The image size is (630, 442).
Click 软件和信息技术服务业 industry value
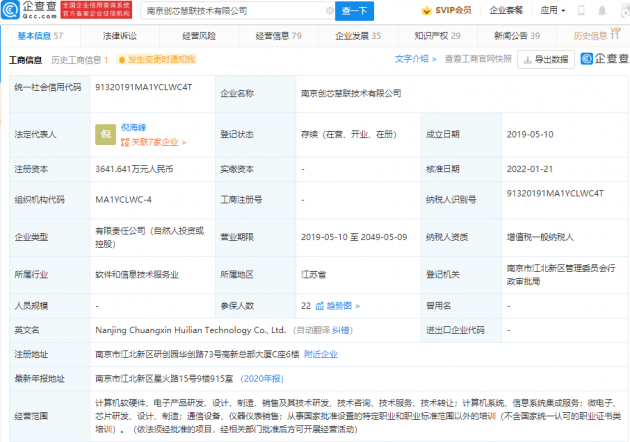137,275
